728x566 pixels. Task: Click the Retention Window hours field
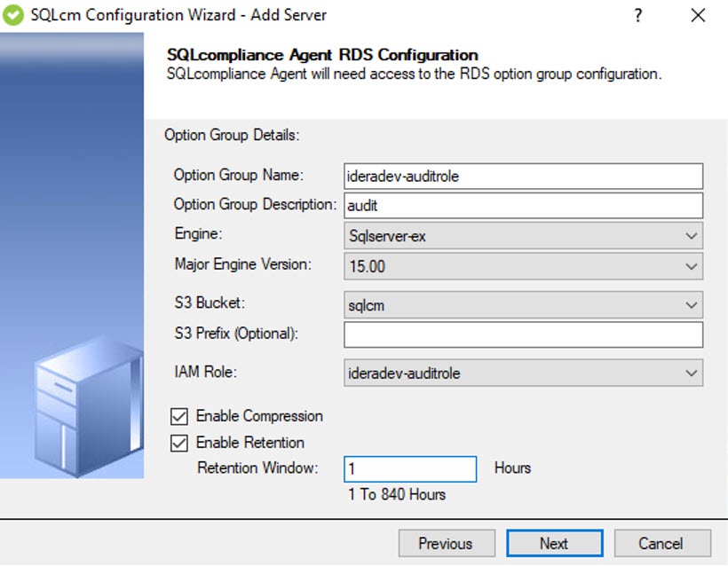(410, 469)
